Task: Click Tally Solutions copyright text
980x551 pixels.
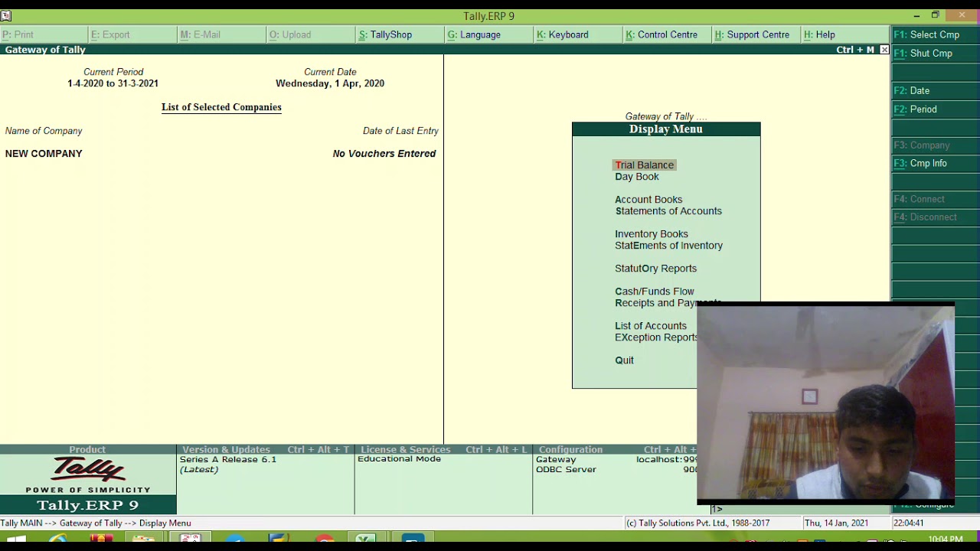Action: pyautogui.click(x=697, y=523)
